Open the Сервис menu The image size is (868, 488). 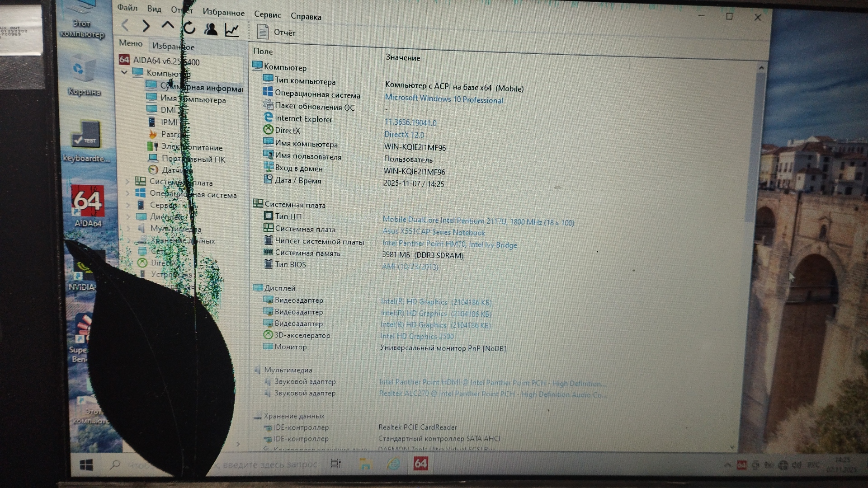click(x=267, y=14)
